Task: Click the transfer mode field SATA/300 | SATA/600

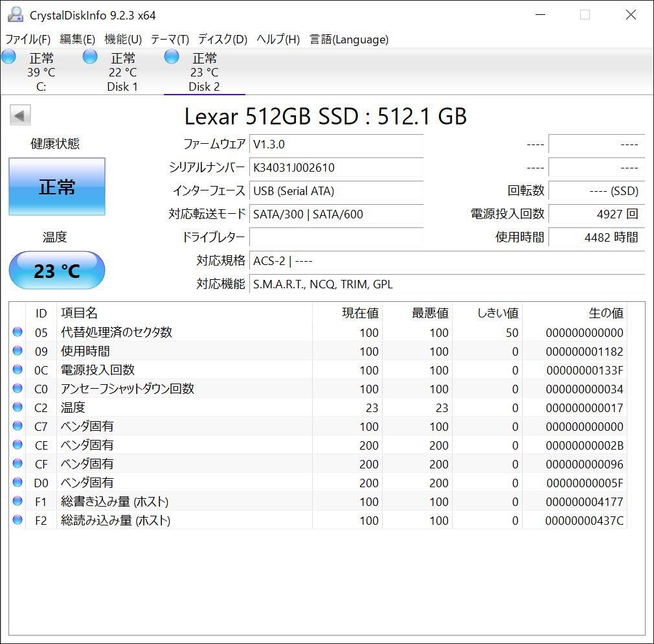Action: [336, 214]
